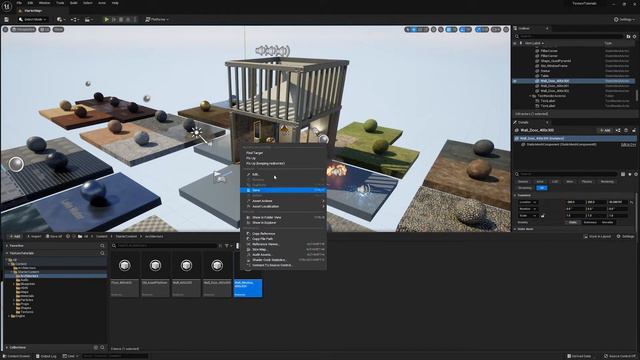Click the Details property matrix grid icon
The width and height of the screenshot is (640, 360).
click(623, 174)
